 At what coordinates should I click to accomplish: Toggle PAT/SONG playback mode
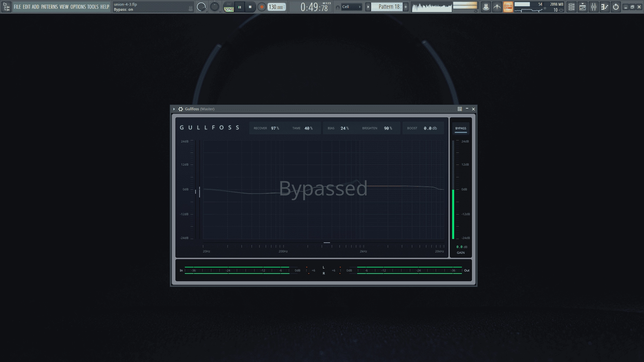point(229,7)
